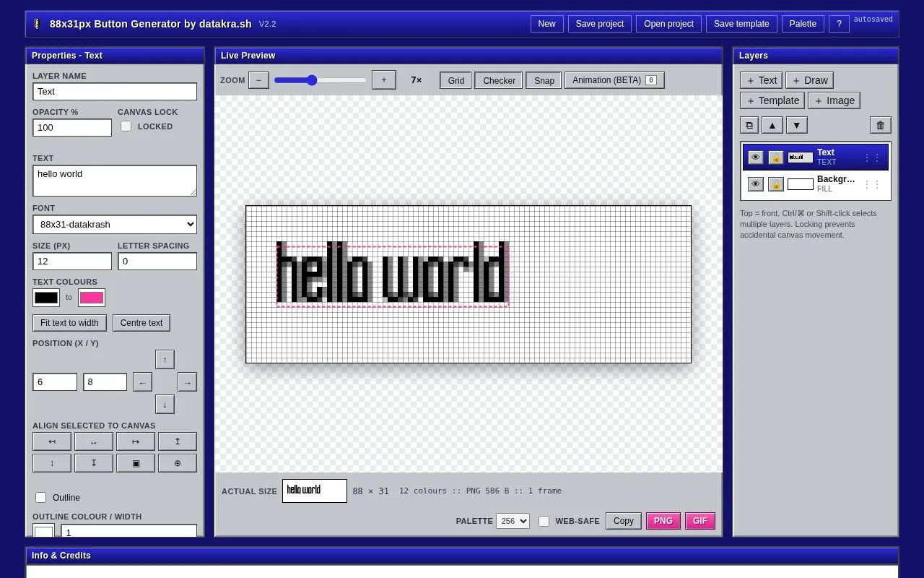Nudge the layer up with the up arrow

(165, 359)
